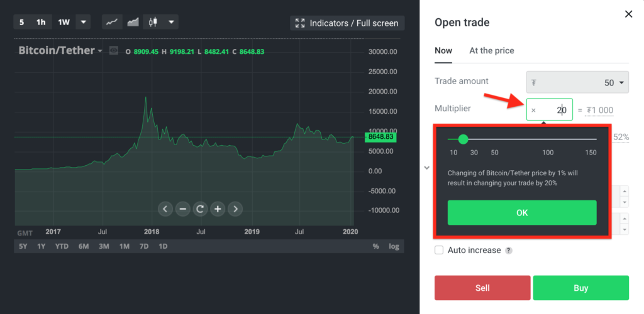Select the 6M date range
Screen dimensions: 644x314
pos(84,246)
